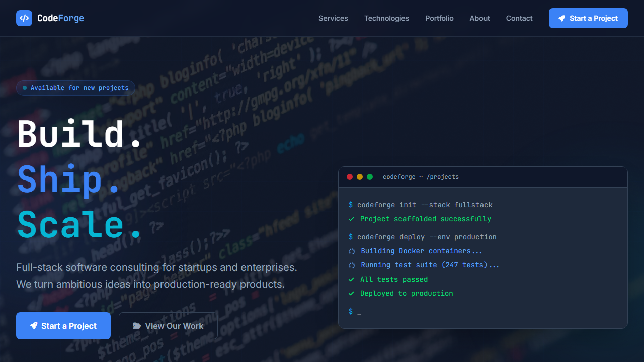Open the Services nav item
Viewport: 644px width, 362px height.
(333, 18)
